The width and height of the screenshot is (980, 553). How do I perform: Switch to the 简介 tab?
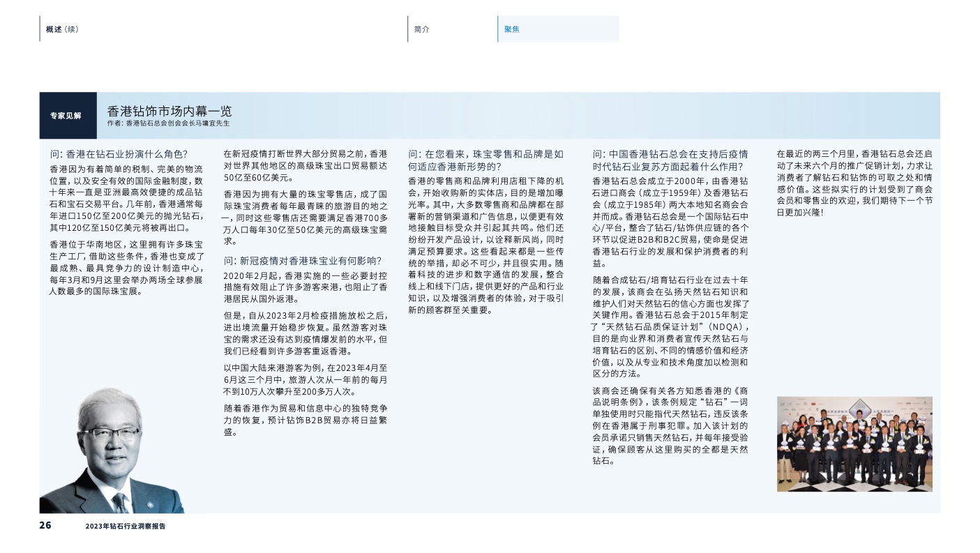pyautogui.click(x=421, y=29)
